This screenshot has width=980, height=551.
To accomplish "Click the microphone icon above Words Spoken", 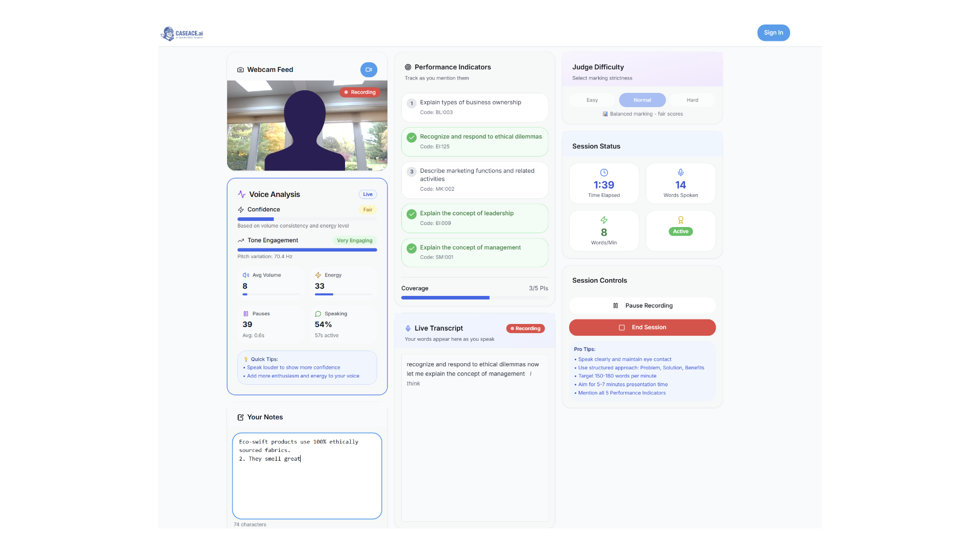I will 680,172.
